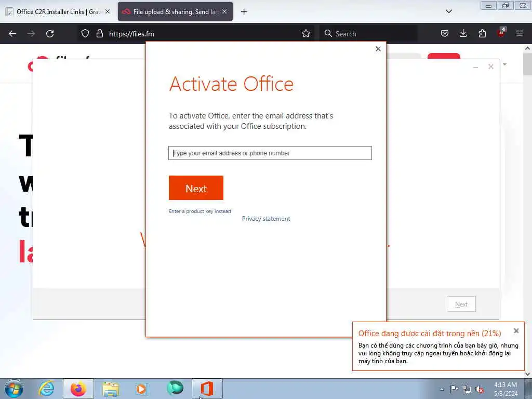Click the scrollbar down arrow
The height and width of the screenshot is (399, 532).
tap(528, 374)
